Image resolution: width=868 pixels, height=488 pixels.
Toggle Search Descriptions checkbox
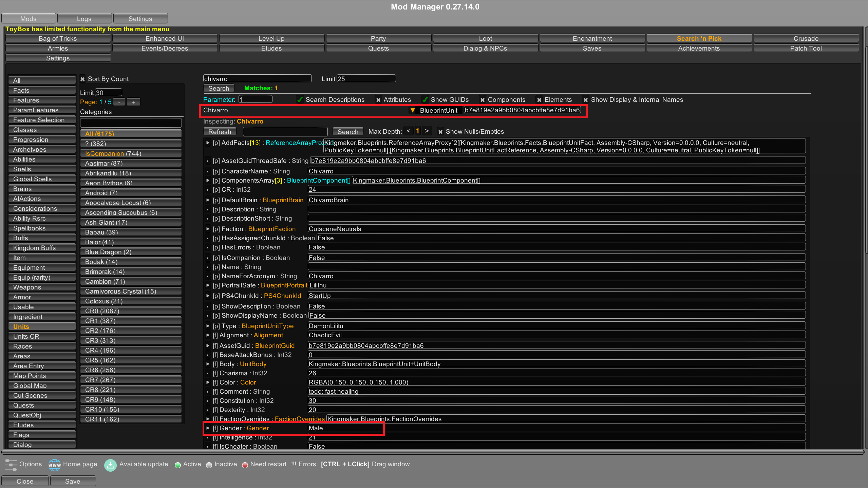300,100
